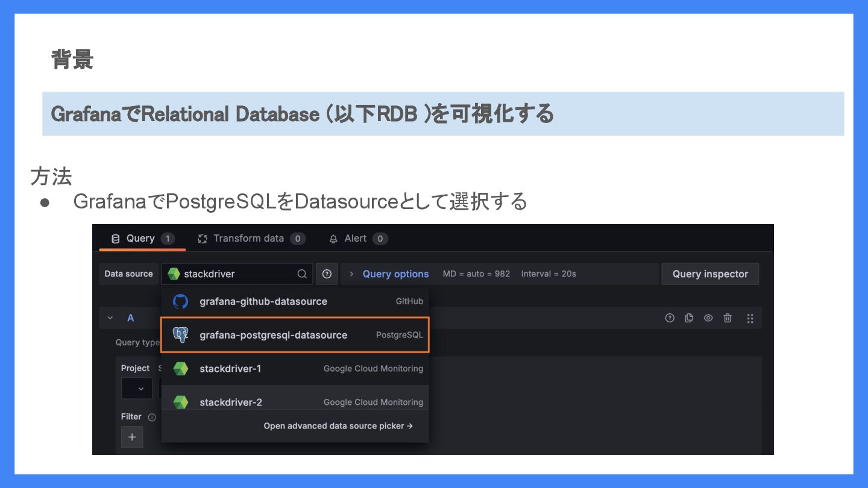Collapse query row A chevron
The width and height of the screenshot is (868, 488).
[x=110, y=318]
